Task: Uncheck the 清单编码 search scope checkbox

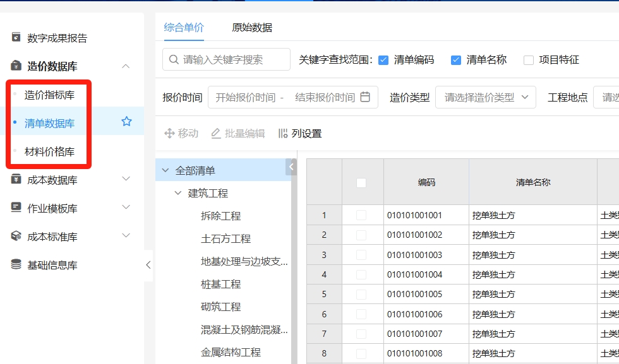Action: coord(383,60)
